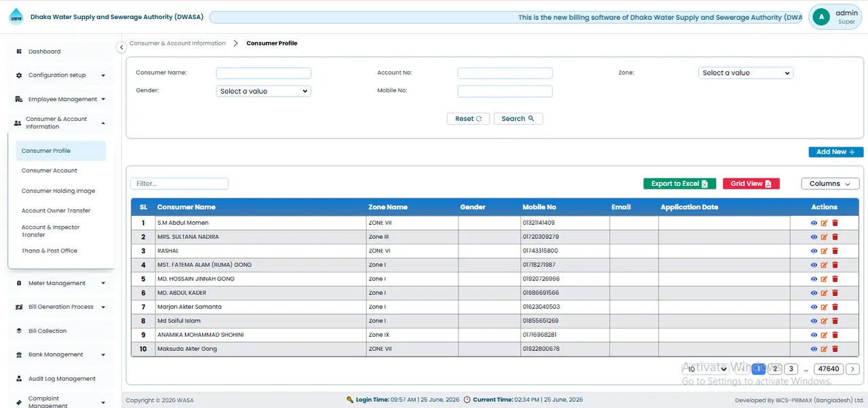Edit MST. FATEMA ALAM (RUMA) GONG record
Screen dimensions: 868x408
pyautogui.click(x=824, y=265)
